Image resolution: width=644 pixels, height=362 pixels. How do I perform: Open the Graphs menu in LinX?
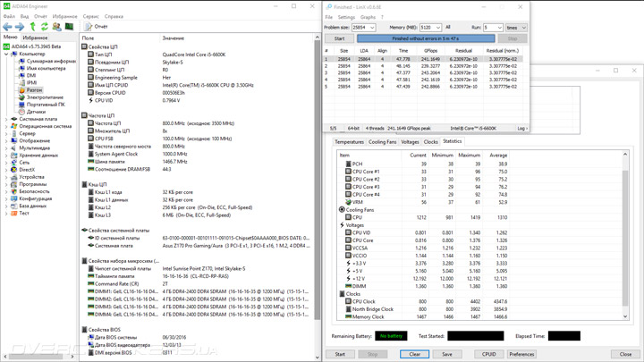tap(368, 17)
